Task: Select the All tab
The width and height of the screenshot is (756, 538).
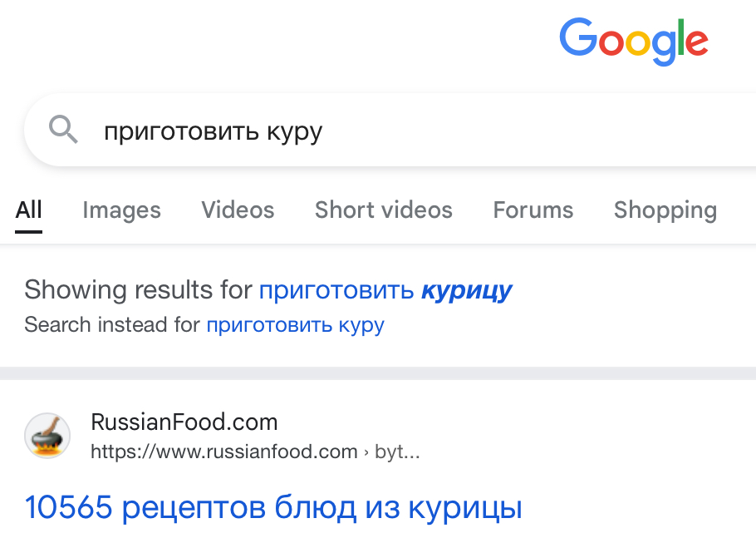Action: click(x=28, y=210)
